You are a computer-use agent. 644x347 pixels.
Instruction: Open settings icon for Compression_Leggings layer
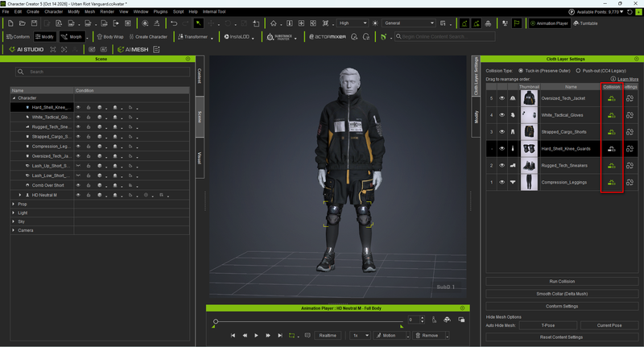(630, 182)
